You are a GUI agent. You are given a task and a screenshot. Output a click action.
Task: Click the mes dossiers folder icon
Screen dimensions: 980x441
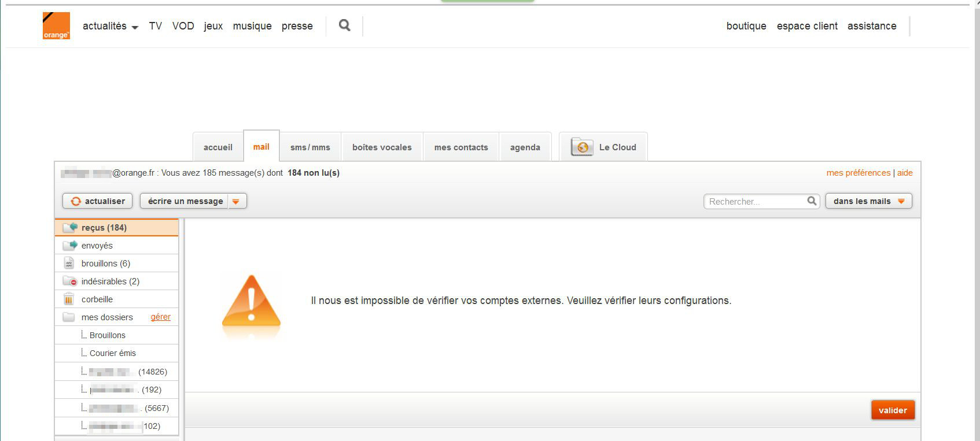[x=69, y=317]
